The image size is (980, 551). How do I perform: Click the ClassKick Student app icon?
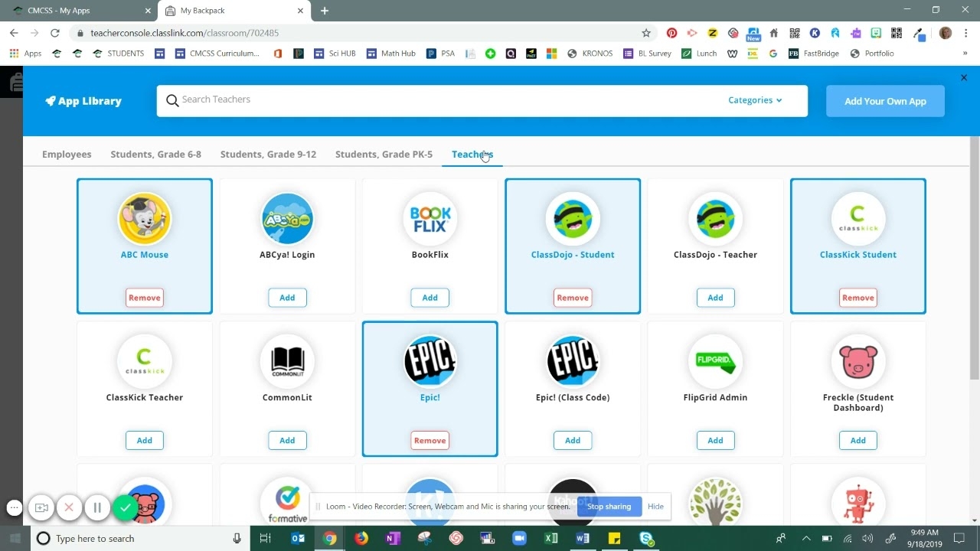point(857,217)
